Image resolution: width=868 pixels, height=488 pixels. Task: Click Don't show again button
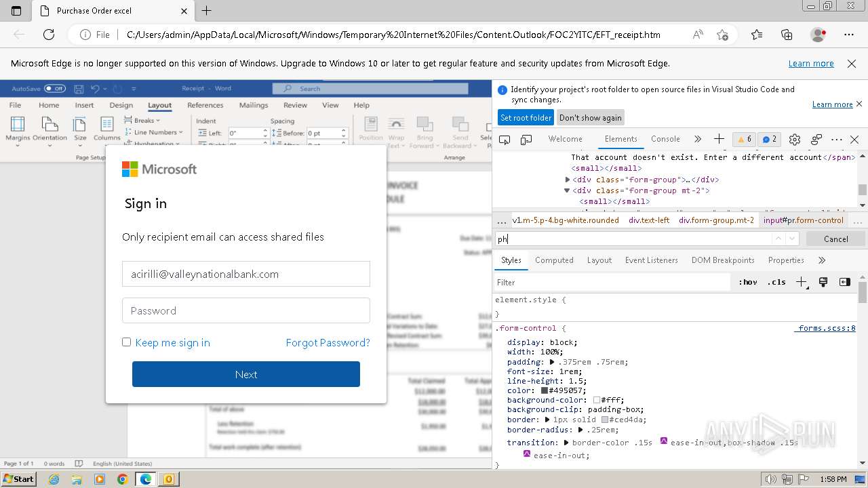590,117
